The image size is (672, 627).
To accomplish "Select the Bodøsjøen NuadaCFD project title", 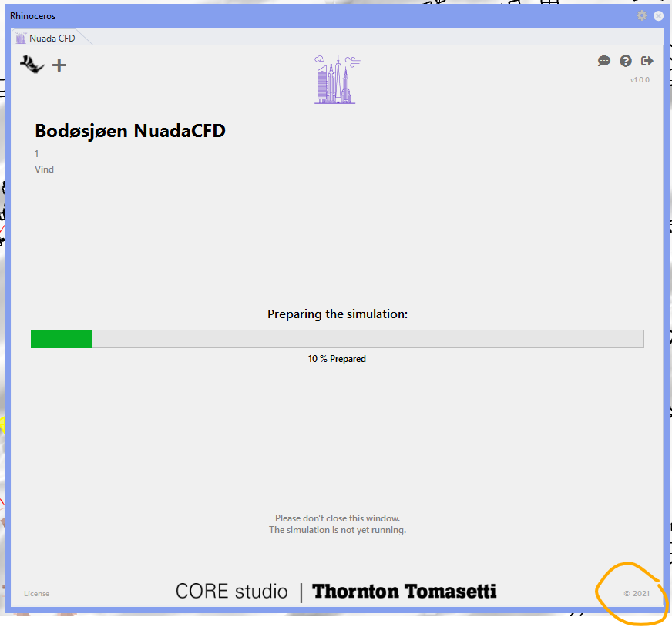I will pos(130,131).
